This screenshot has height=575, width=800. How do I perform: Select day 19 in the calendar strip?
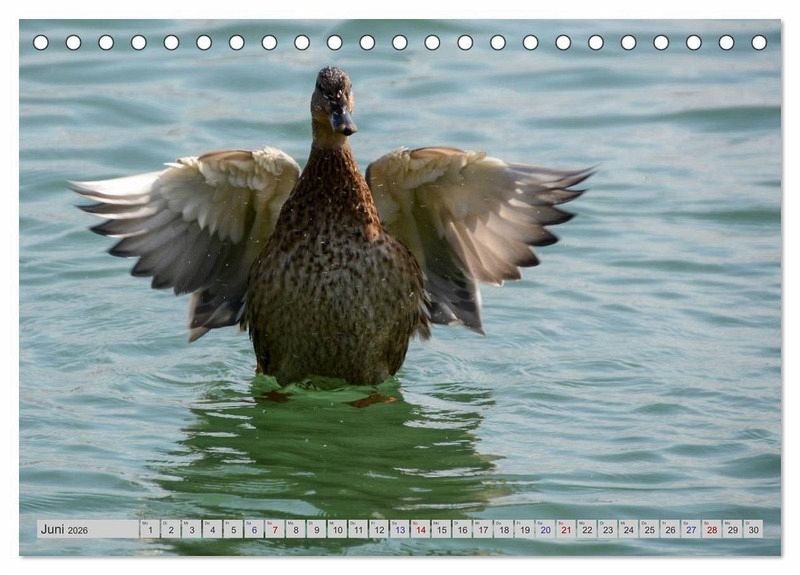[x=525, y=529]
